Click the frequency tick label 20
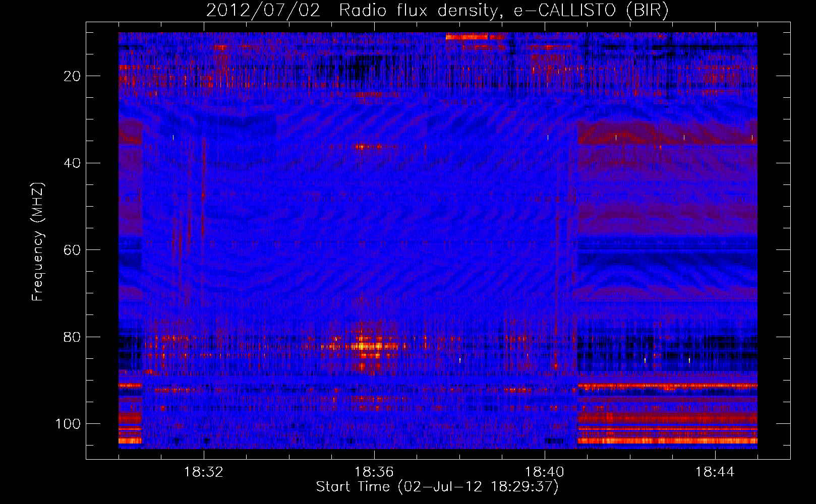Screen dimensions: 816x504 [x=73, y=76]
